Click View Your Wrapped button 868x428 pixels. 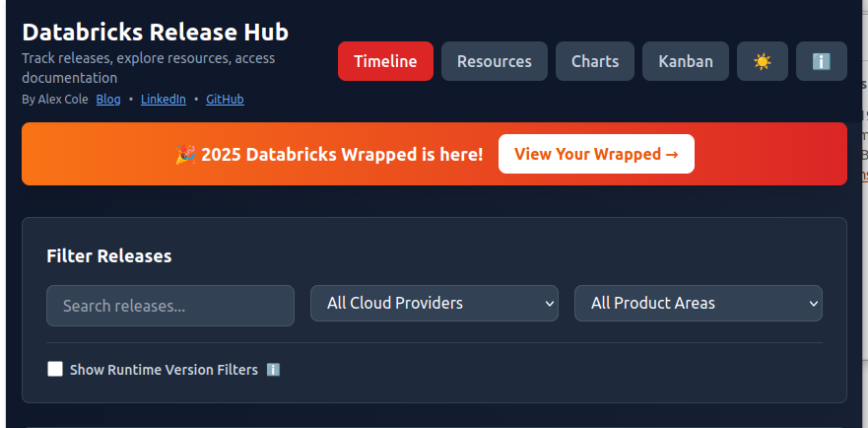[596, 154]
